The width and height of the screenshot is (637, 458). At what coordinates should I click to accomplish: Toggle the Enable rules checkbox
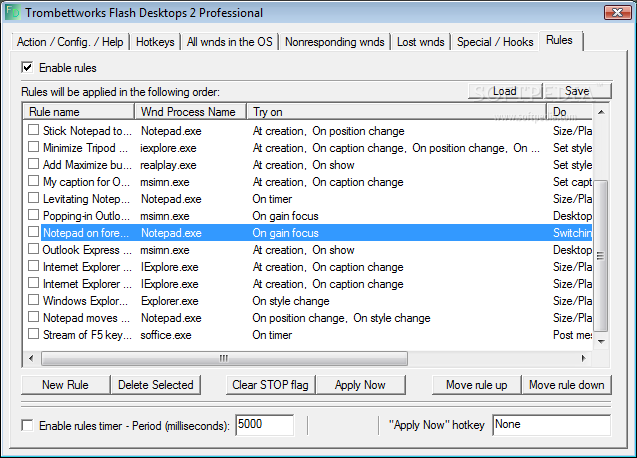27,67
